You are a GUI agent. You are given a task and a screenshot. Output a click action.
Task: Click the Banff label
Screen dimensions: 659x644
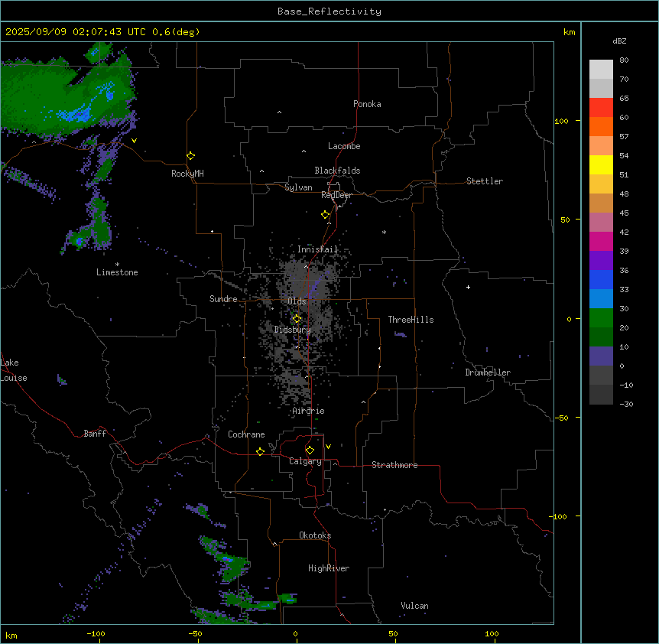[95, 434]
